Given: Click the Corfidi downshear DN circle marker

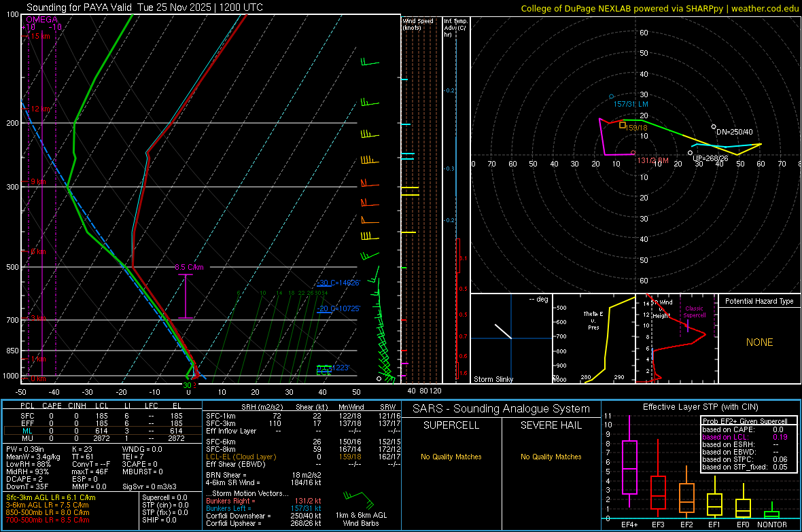Looking at the screenshot, I should pos(714,127).
